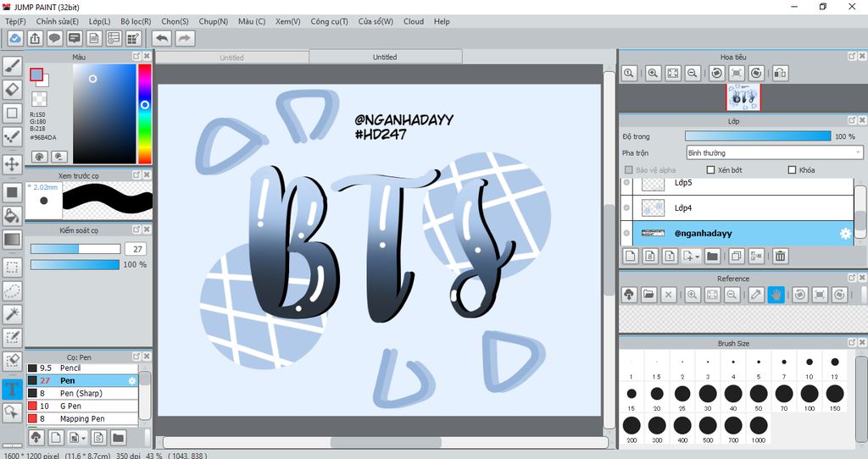Screen dimensions: 868x459
Task: Zoom out in the Hoa tiêu panel
Action: tap(692, 73)
